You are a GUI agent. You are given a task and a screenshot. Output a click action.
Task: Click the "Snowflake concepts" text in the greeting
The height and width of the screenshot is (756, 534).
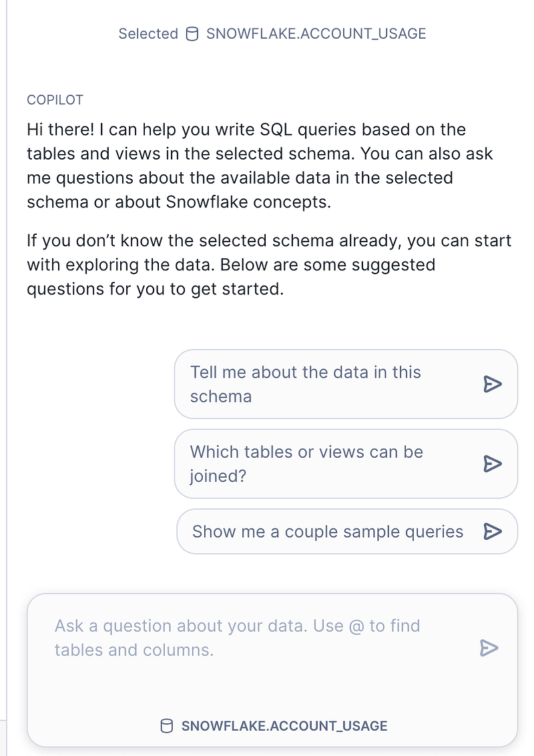(x=248, y=202)
